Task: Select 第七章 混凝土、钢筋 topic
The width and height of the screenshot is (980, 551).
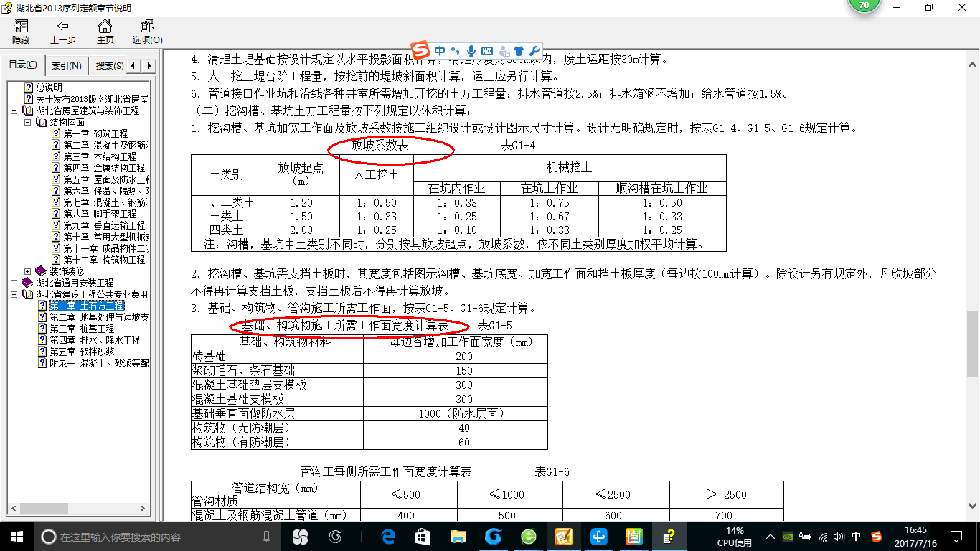Action: [x=105, y=202]
